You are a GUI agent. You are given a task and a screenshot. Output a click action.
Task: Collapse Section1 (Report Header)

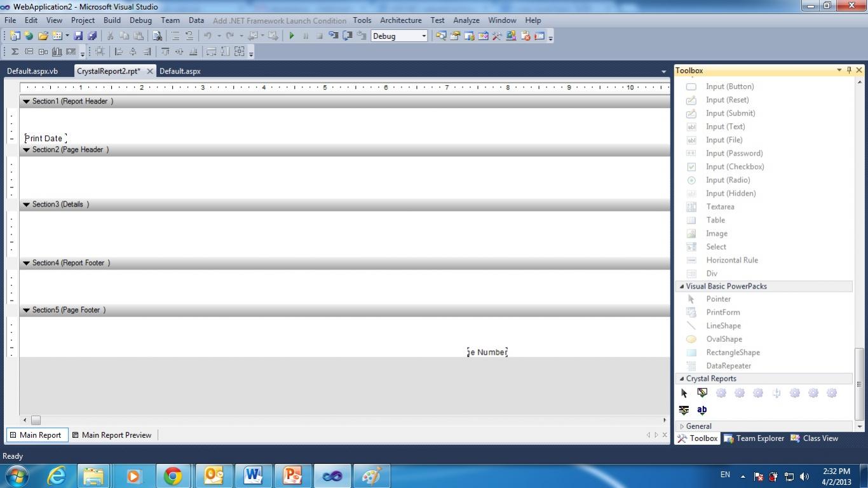(26, 101)
